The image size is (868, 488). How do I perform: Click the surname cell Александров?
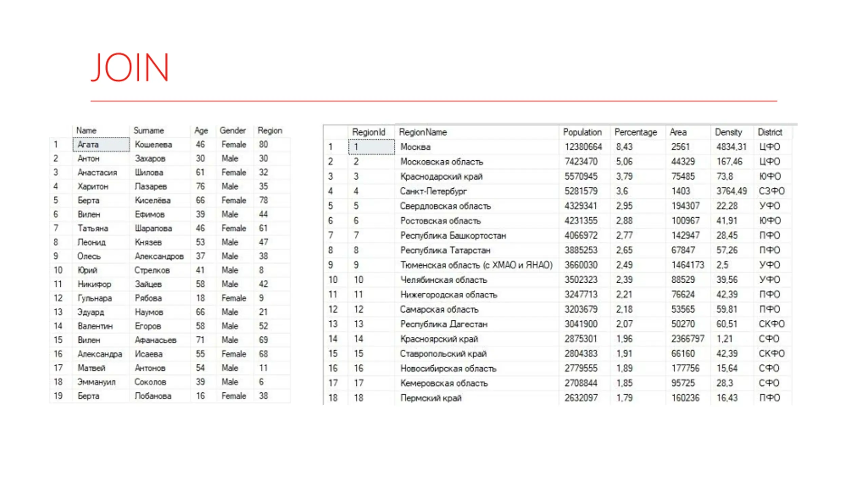tap(159, 256)
